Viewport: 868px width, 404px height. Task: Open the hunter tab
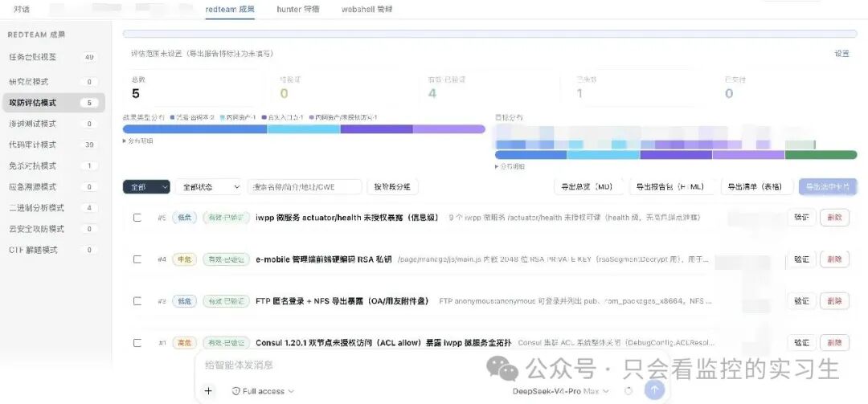coord(298,10)
